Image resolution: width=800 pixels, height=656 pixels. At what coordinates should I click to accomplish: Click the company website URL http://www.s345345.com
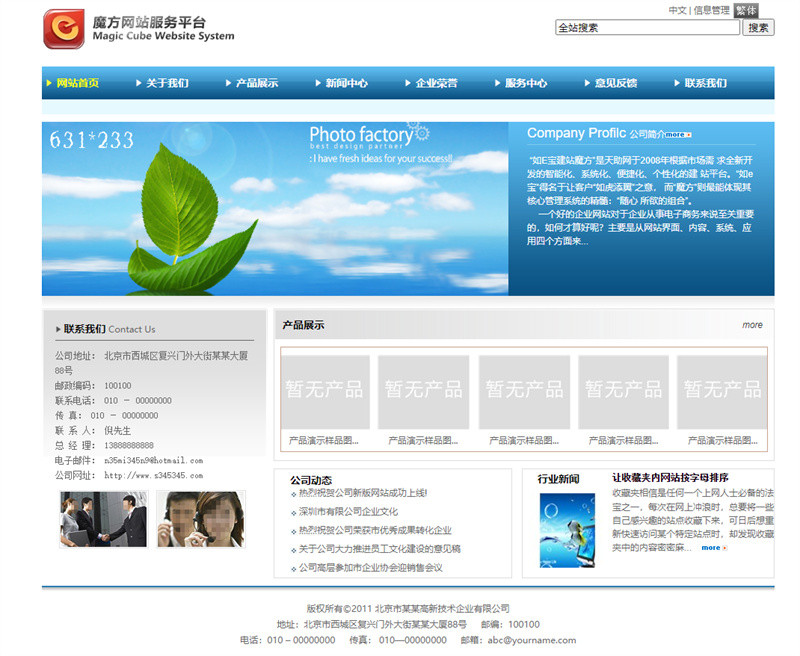click(x=154, y=475)
